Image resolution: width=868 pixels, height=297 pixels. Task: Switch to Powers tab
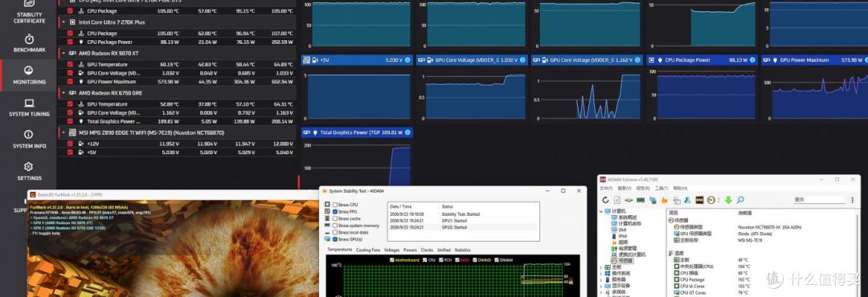click(410, 250)
